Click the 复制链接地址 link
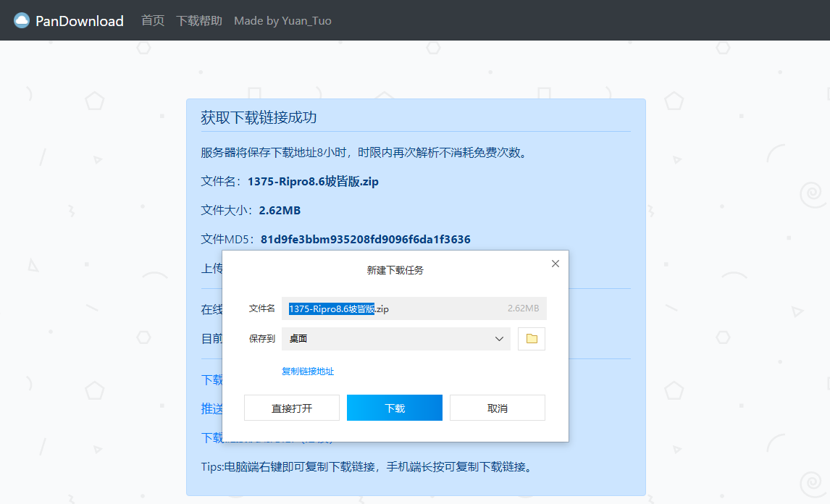 [x=308, y=371]
